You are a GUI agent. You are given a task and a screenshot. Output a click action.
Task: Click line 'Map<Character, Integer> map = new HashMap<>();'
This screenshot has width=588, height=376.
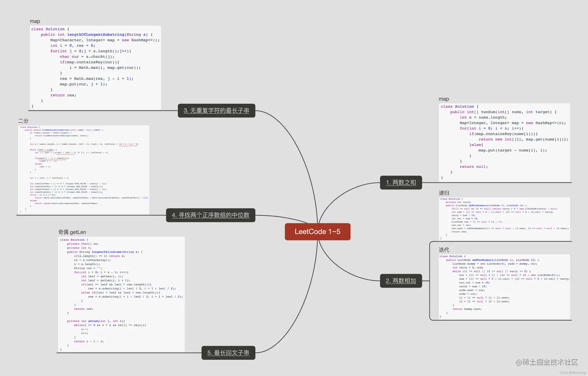(x=105, y=40)
